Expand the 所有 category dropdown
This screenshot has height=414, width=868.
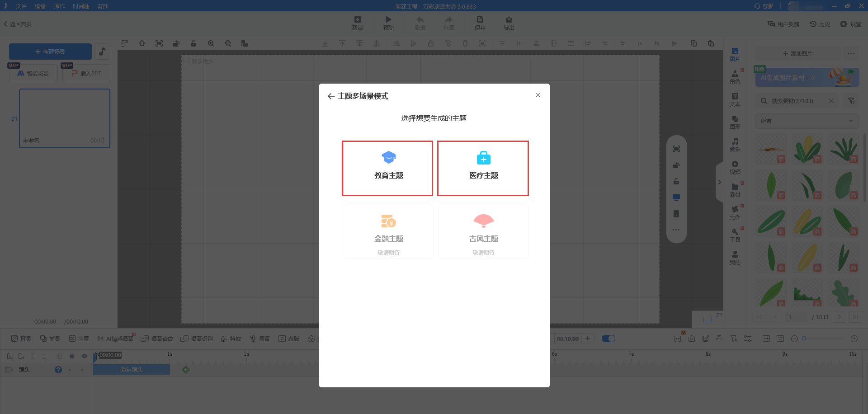point(807,121)
